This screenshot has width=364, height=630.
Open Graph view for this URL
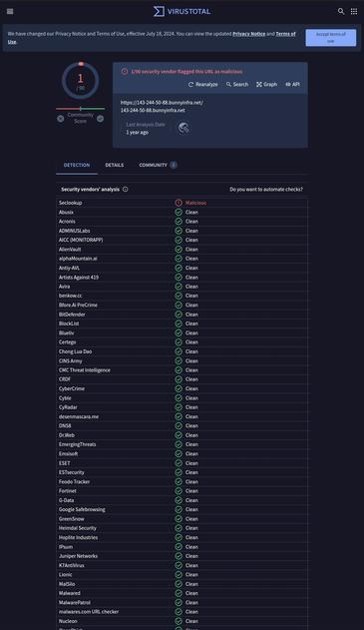(x=266, y=85)
